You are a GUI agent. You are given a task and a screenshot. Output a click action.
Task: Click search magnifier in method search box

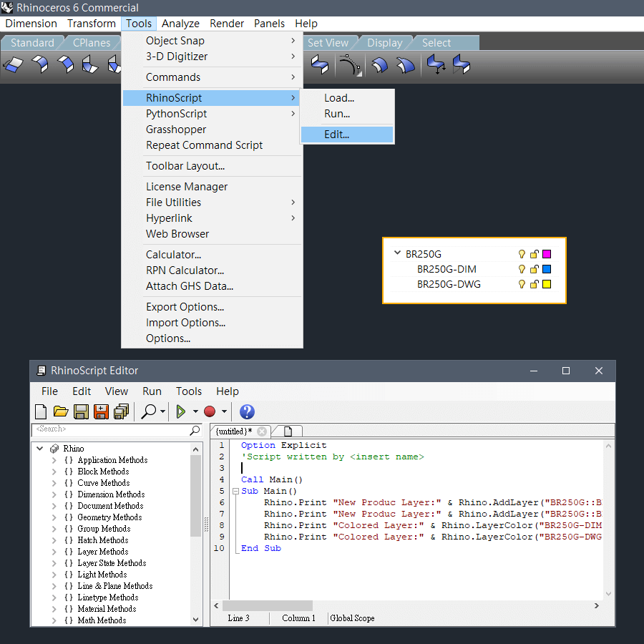pyautogui.click(x=195, y=430)
